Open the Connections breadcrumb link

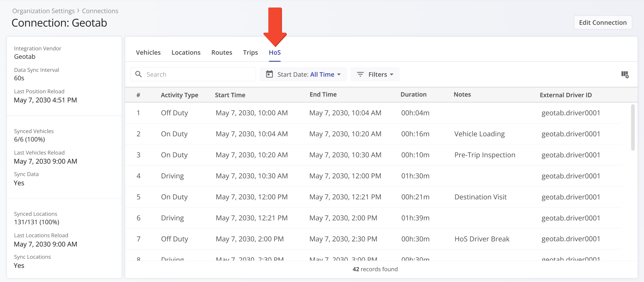pyautogui.click(x=100, y=11)
